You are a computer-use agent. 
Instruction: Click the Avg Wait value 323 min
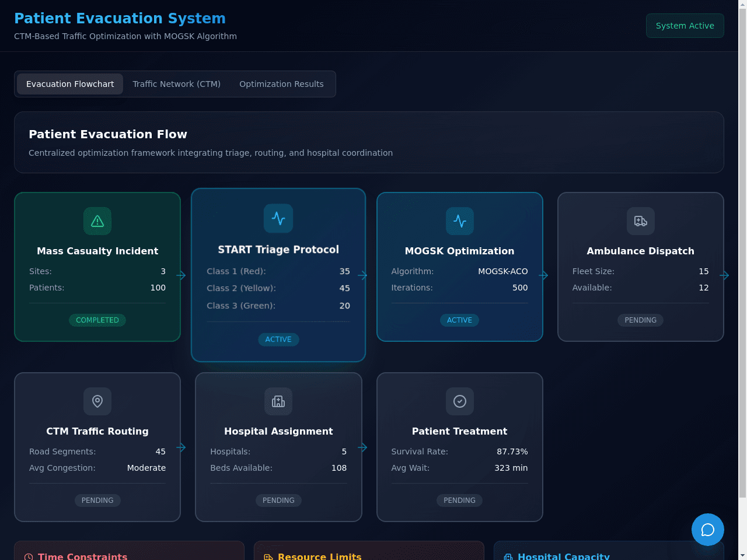pyautogui.click(x=511, y=468)
